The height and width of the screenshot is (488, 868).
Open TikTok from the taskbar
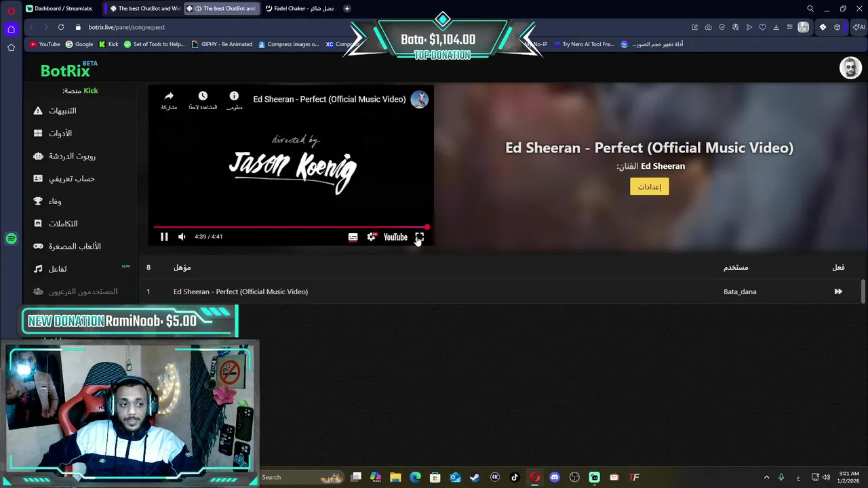click(515, 477)
